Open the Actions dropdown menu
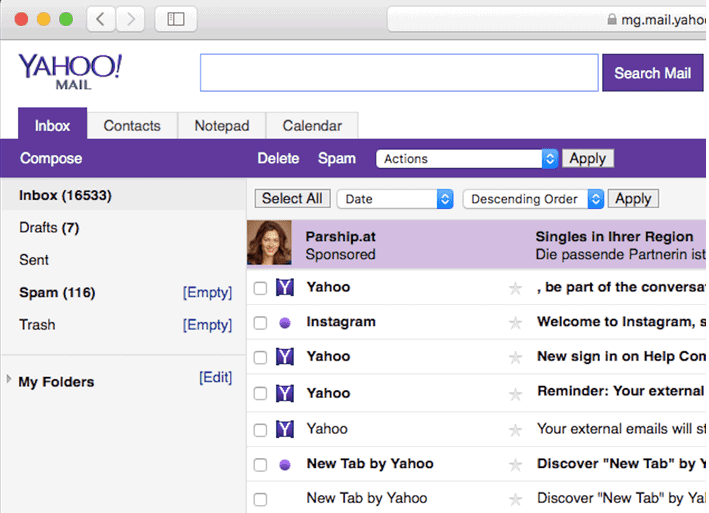Screen dimensions: 709x513 (x=466, y=159)
